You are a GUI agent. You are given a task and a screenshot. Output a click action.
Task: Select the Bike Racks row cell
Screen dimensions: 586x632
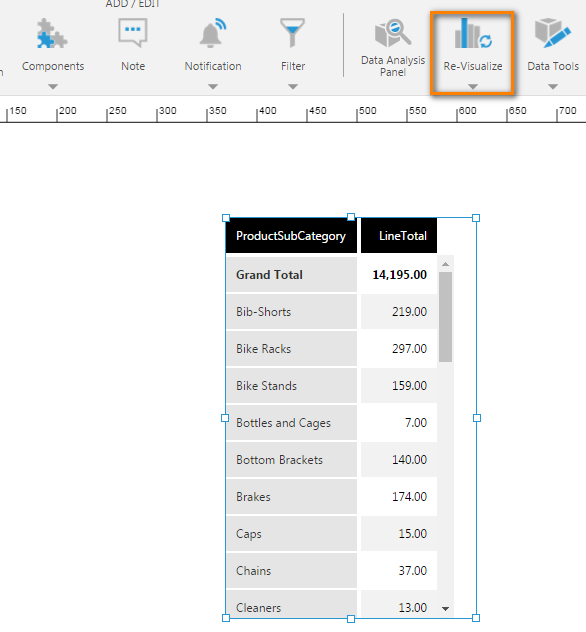pyautogui.click(x=291, y=349)
